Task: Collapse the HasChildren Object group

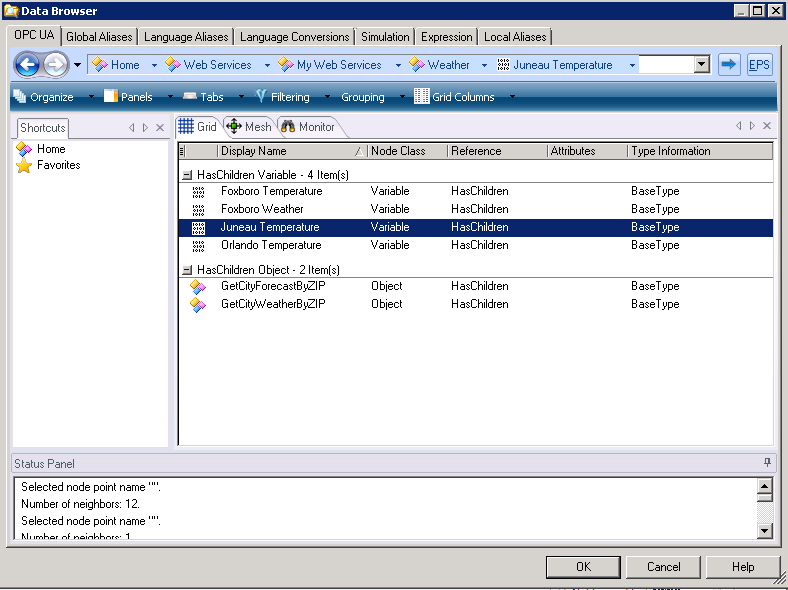Action: pos(187,270)
